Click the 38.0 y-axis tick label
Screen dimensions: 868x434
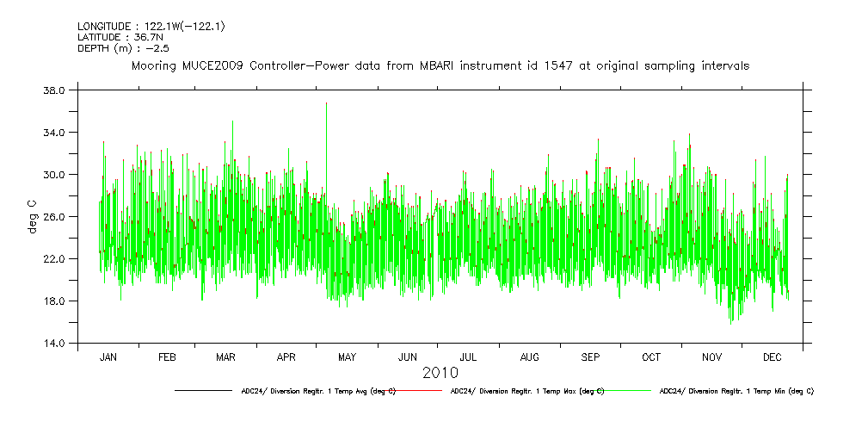(x=54, y=90)
